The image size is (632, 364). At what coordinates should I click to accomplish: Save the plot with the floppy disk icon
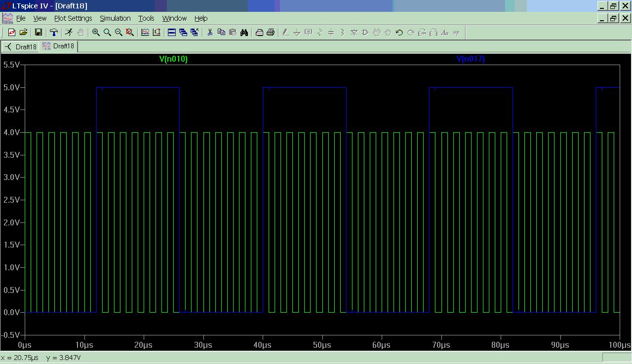coord(38,33)
